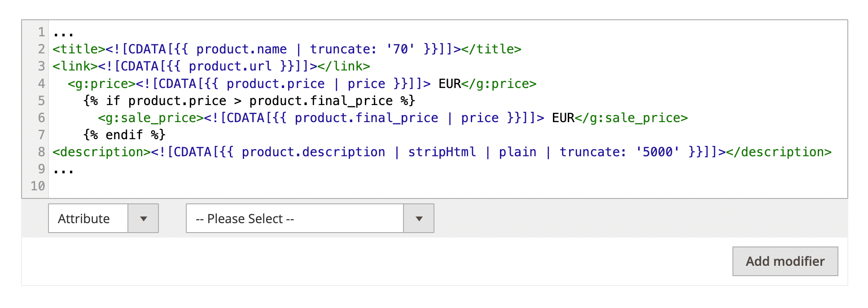Place cursor in empty line 10

tap(448, 186)
